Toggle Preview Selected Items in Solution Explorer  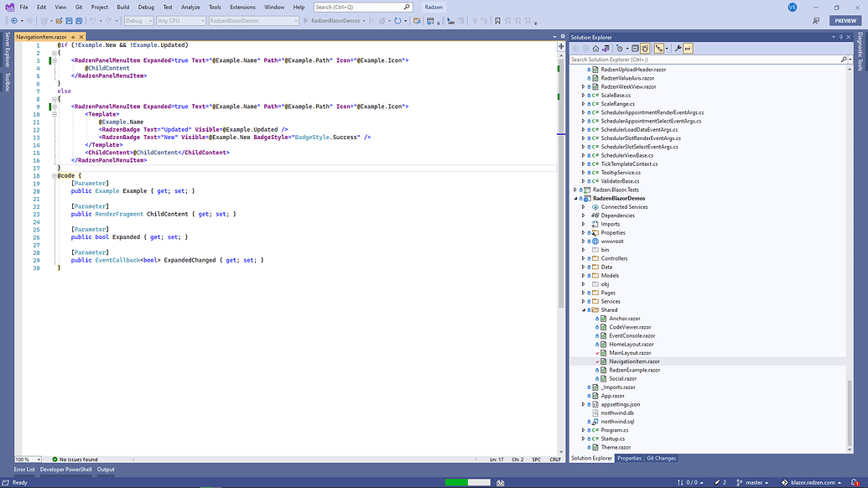pos(688,49)
